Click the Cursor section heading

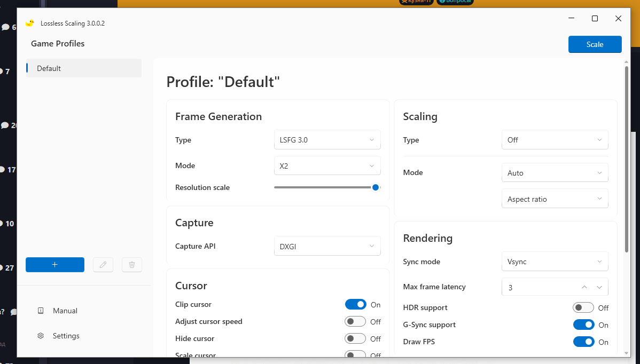click(x=191, y=286)
